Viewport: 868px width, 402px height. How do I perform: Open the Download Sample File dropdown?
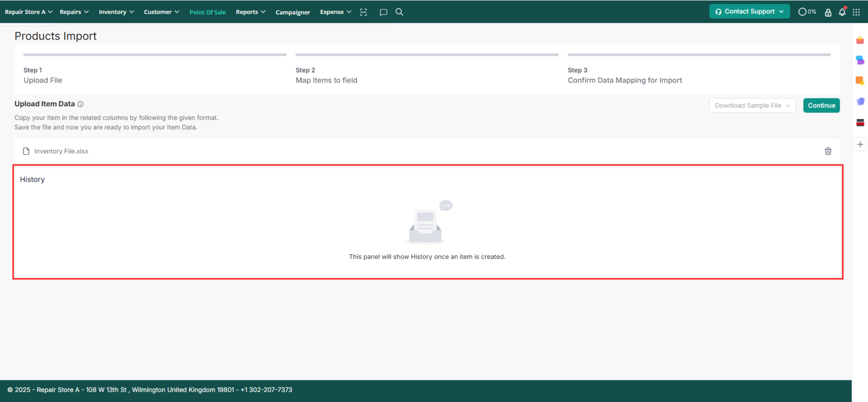(752, 105)
